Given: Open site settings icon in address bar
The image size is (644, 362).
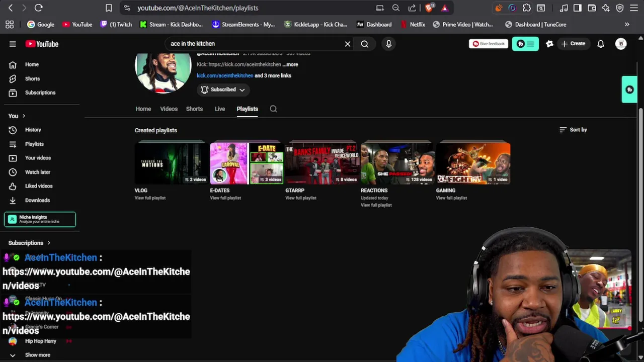Looking at the screenshot, I should 127,8.
